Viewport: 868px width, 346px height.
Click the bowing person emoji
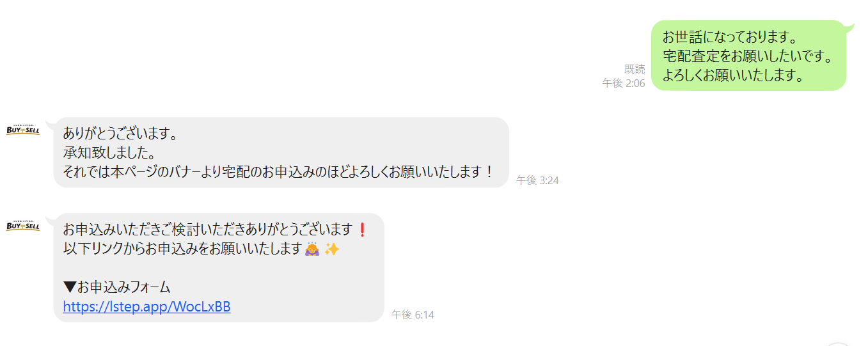coord(313,249)
